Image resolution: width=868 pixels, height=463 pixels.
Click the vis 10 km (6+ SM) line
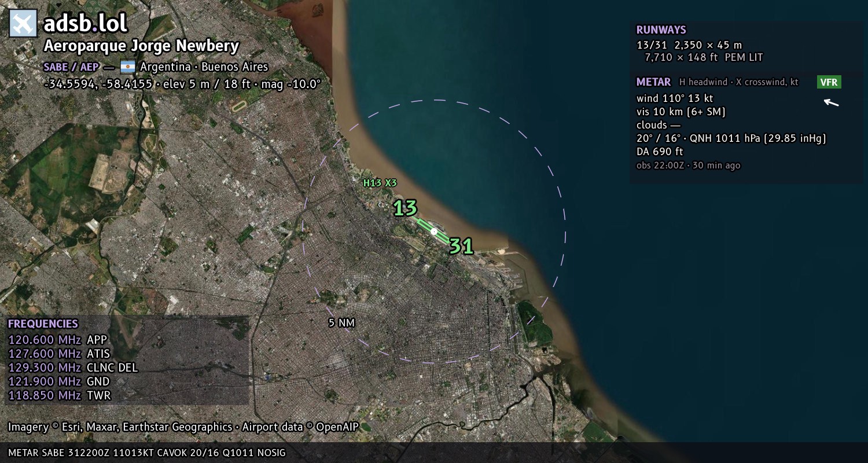pyautogui.click(x=681, y=112)
